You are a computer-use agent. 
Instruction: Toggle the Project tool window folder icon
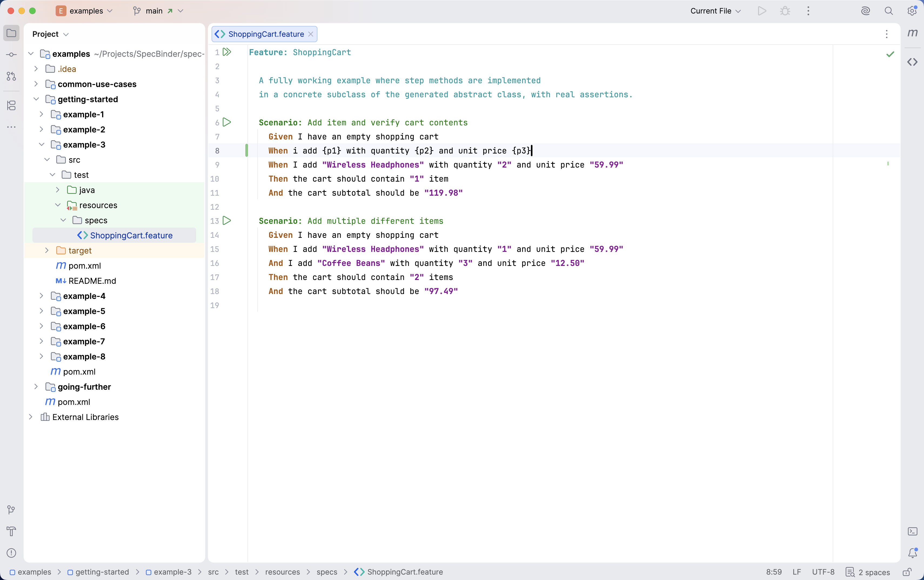[12, 33]
